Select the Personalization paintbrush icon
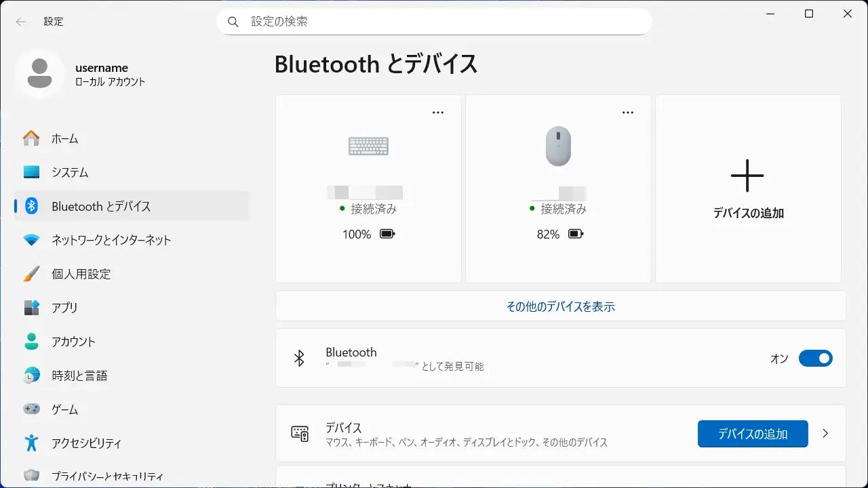Viewport: 868px width, 488px height. click(x=31, y=274)
